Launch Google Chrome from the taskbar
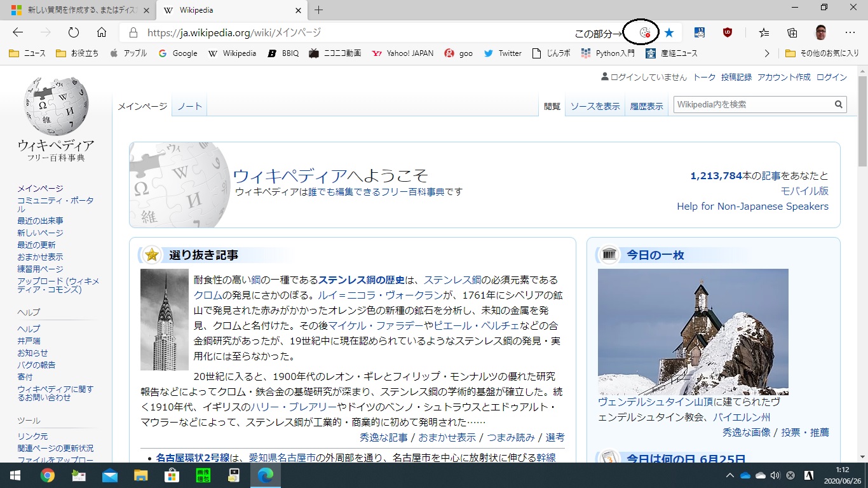868x488 pixels. click(47, 475)
